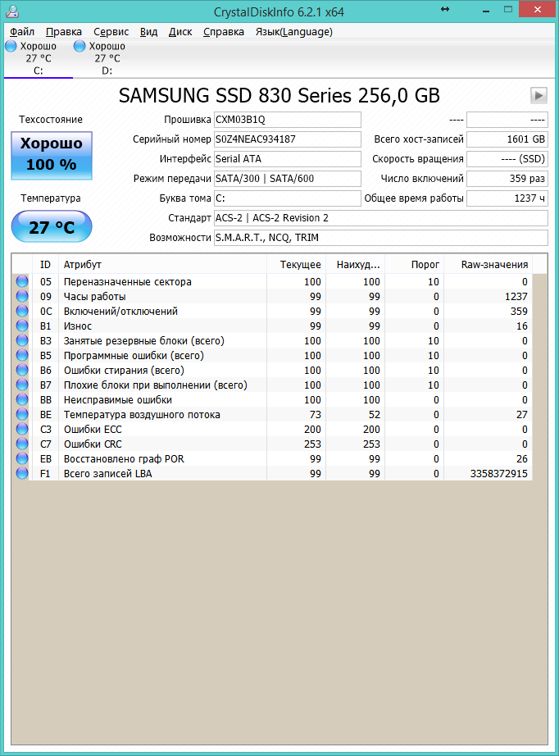559x756 pixels.
Task: Click the status orb for attribute BE
Action: 22,414
